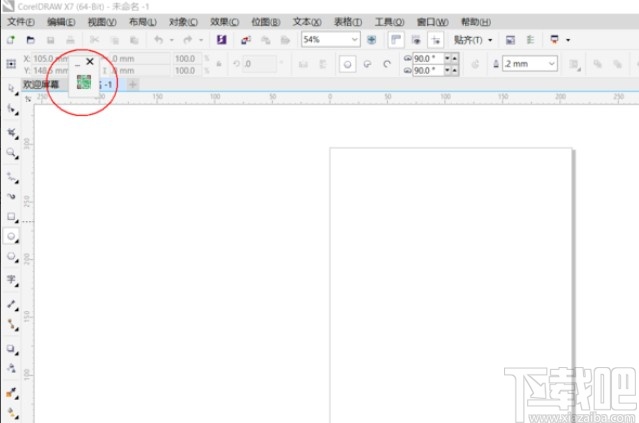Select the Color Eyedropper tool
Screen dimensions: 639x423
[11, 393]
